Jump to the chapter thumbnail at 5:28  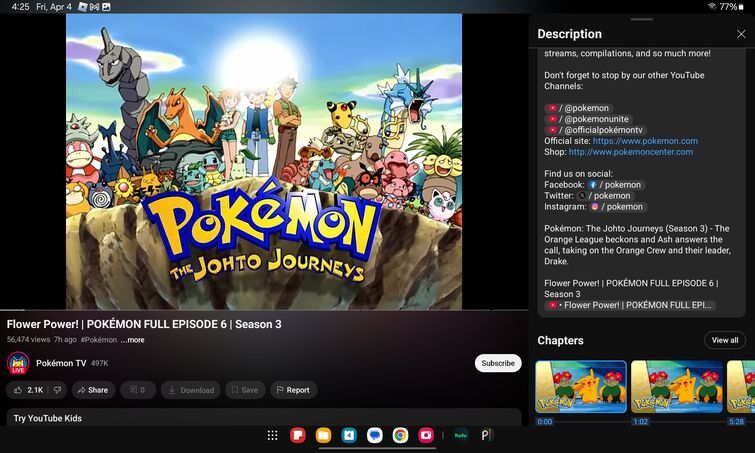[x=741, y=387]
